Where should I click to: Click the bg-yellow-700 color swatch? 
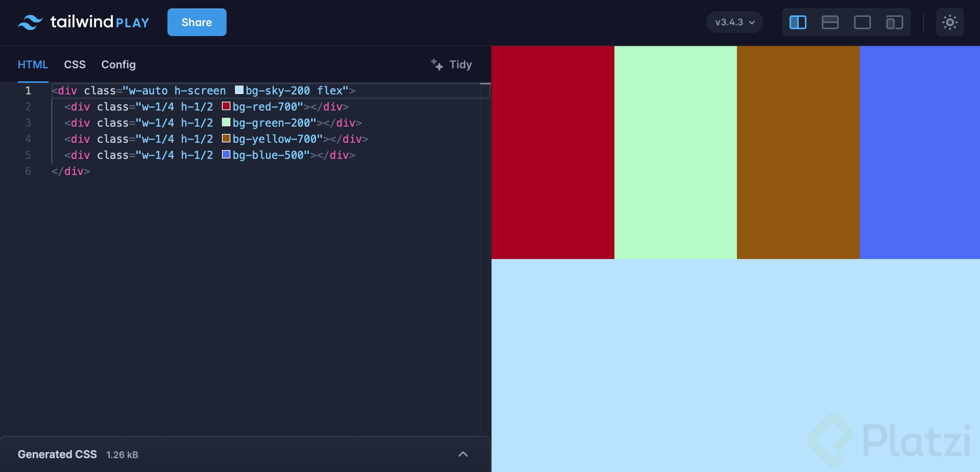point(226,139)
